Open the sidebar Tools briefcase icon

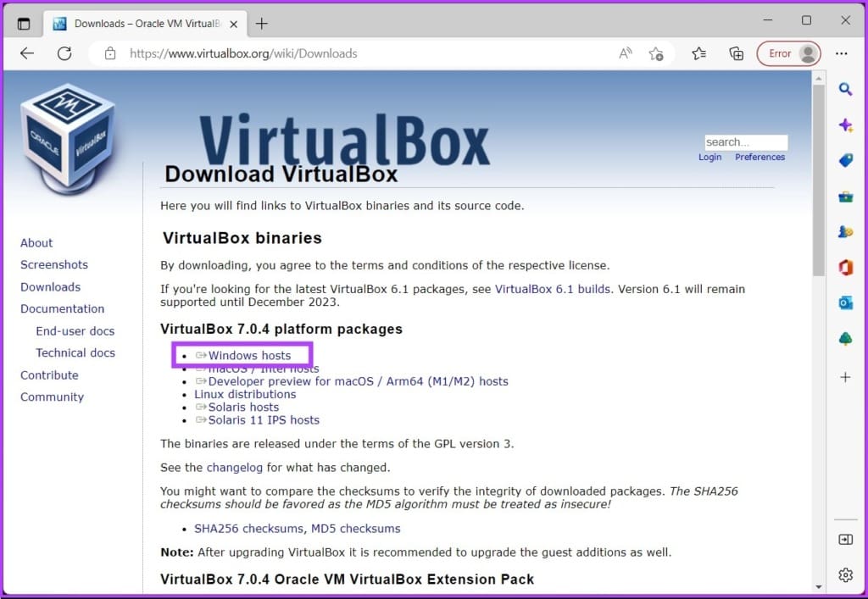[x=845, y=197]
